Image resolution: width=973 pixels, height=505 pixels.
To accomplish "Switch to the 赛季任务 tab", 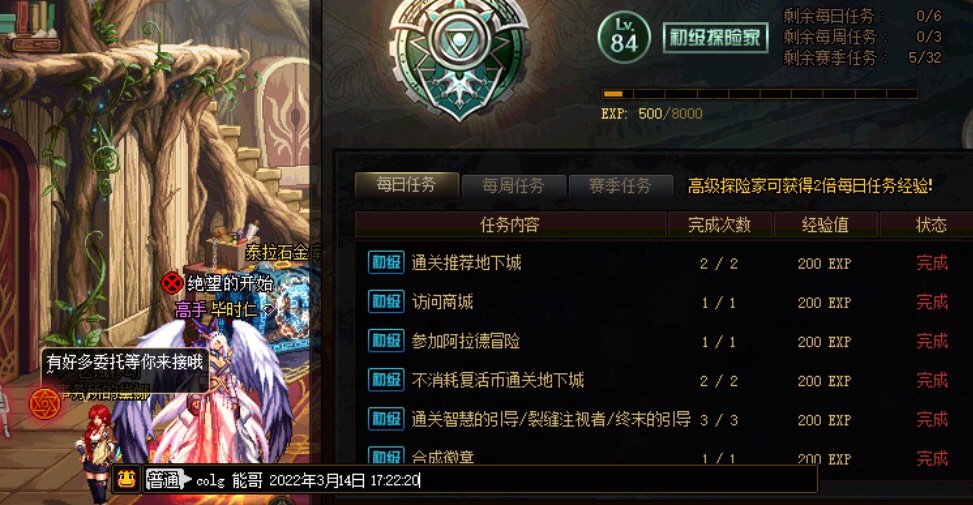I will click(620, 185).
